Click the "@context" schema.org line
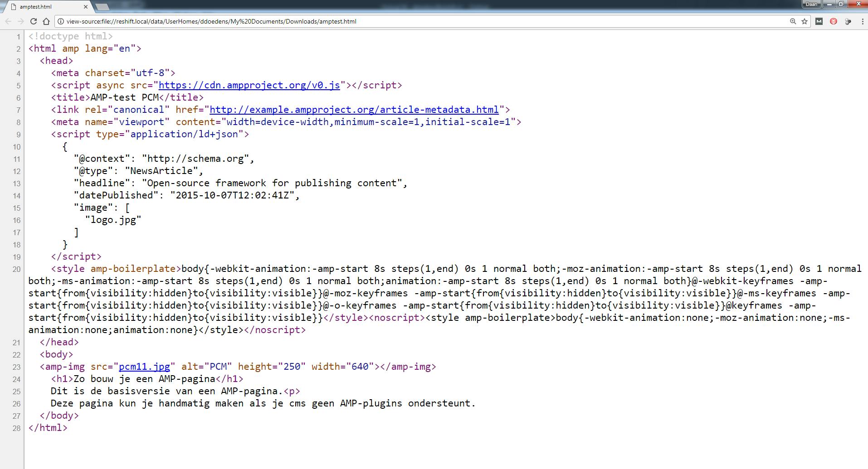 164,159
